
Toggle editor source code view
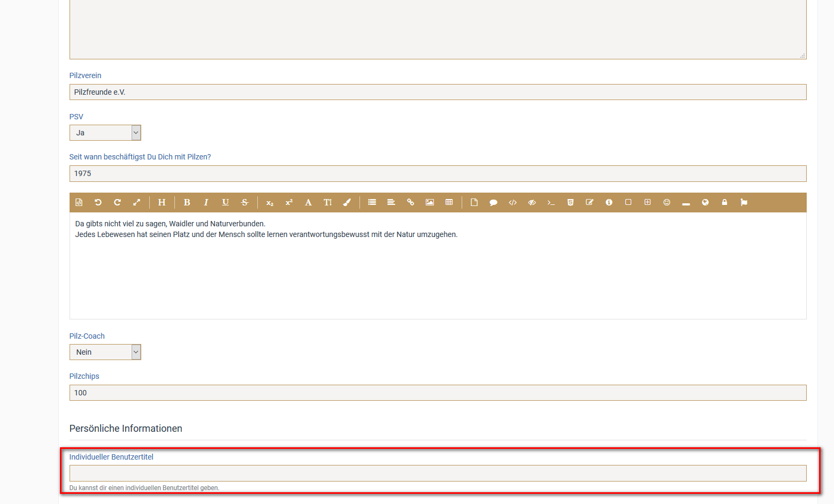tap(79, 202)
